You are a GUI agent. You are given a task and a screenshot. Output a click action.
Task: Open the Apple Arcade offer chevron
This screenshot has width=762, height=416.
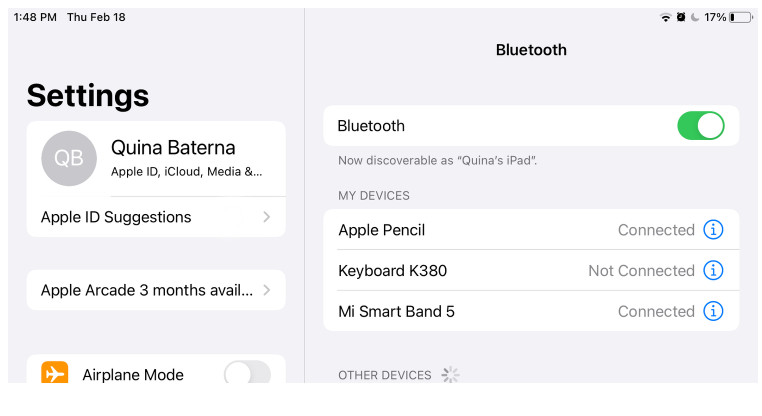tap(266, 290)
